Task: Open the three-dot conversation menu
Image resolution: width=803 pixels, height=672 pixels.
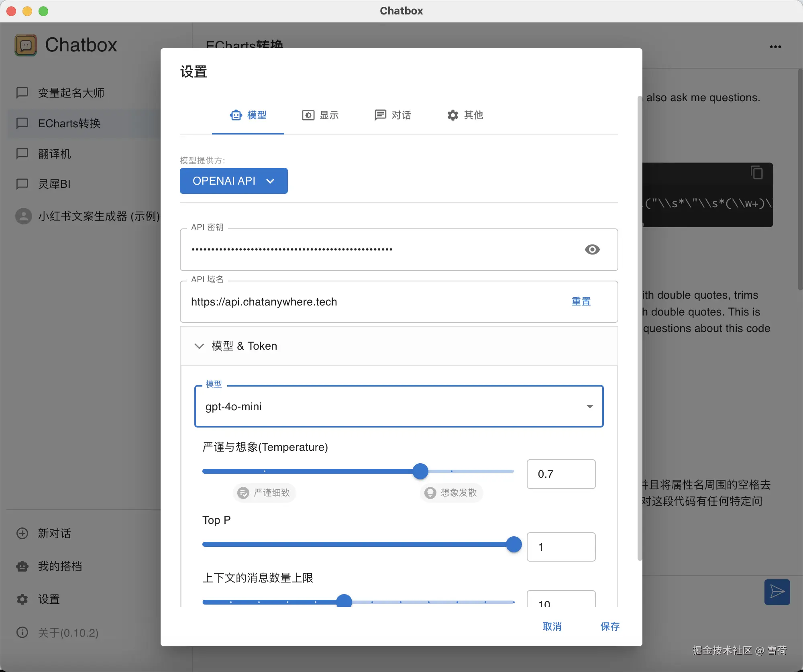Action: [x=775, y=47]
